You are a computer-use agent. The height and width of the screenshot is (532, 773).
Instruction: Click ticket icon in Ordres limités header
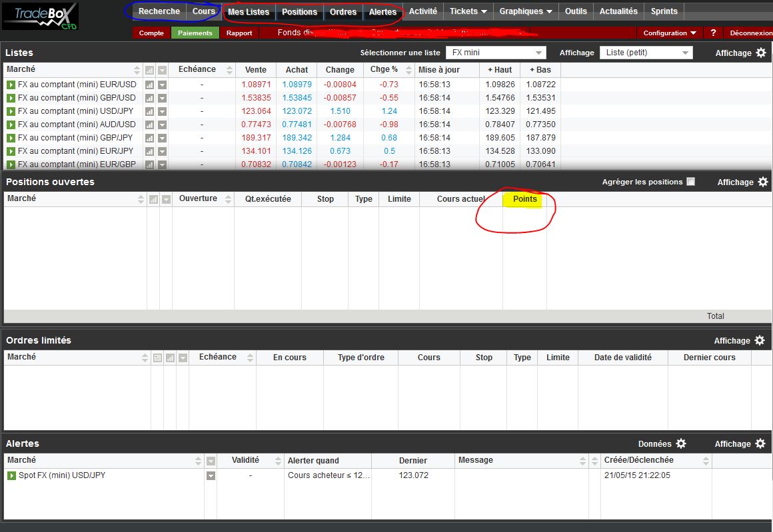[x=157, y=358]
